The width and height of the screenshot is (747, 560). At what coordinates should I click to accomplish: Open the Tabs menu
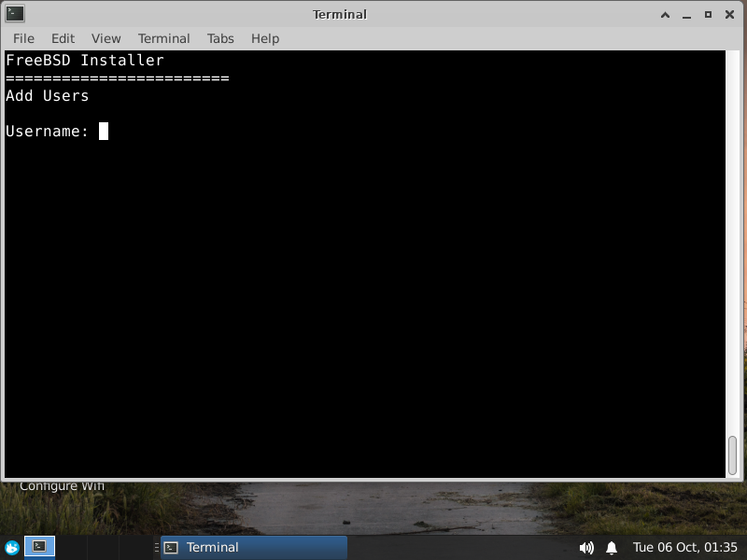coord(220,38)
